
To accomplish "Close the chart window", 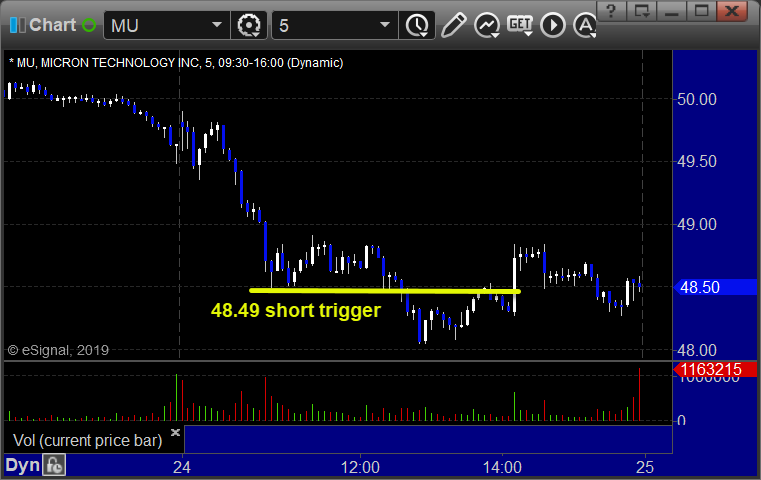I will coord(732,10).
